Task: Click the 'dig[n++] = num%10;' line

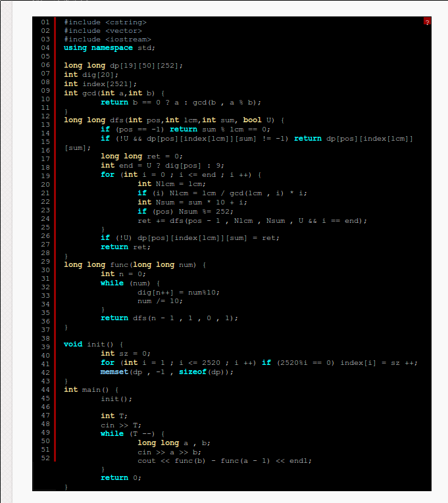Action: [178, 293]
